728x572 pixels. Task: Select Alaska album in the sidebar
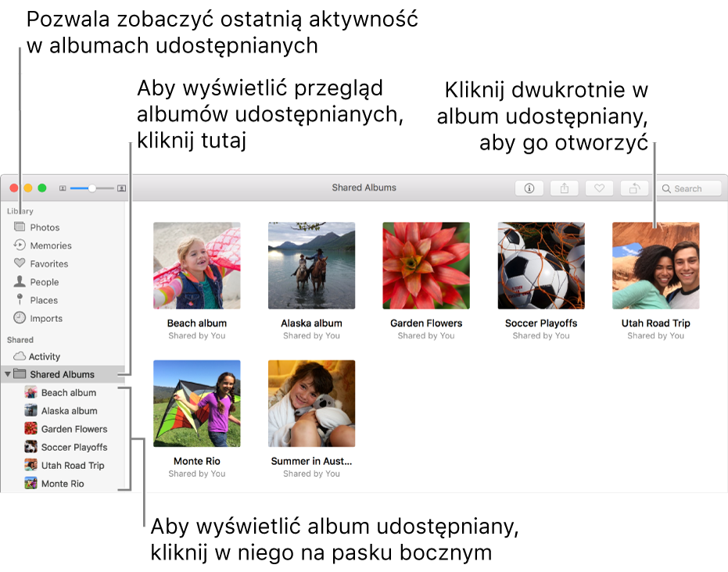(x=63, y=410)
